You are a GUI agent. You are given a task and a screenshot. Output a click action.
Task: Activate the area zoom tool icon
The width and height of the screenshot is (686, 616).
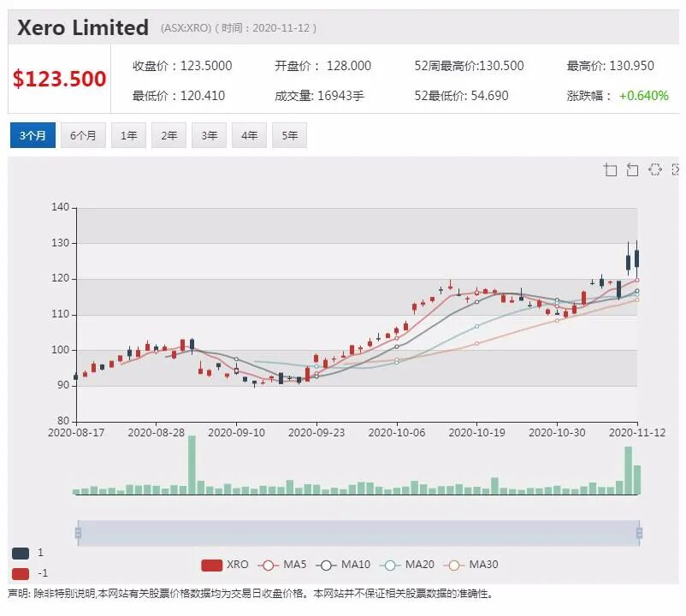[611, 169]
